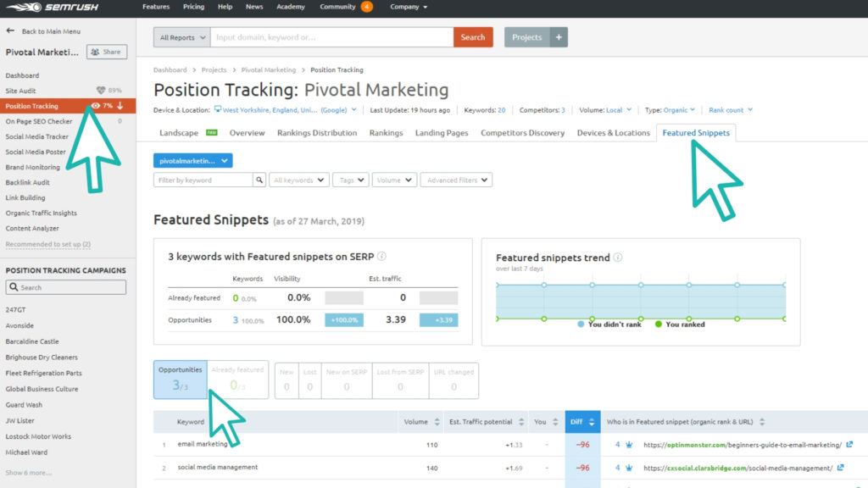Viewport: 868px width, 488px height.
Task: Select the Opportunities 3/3 filter tile
Action: click(x=180, y=380)
